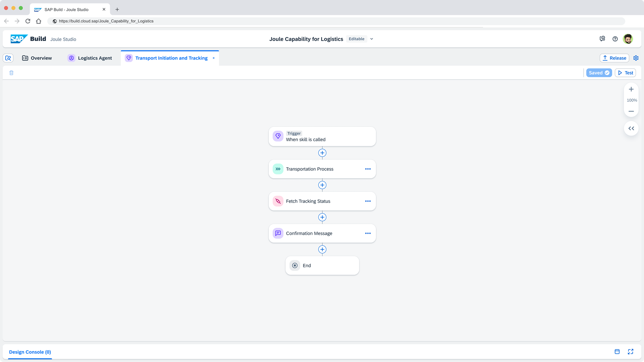Toggle the console panel layout icon
Image resolution: width=644 pixels, height=362 pixels.
tap(617, 352)
